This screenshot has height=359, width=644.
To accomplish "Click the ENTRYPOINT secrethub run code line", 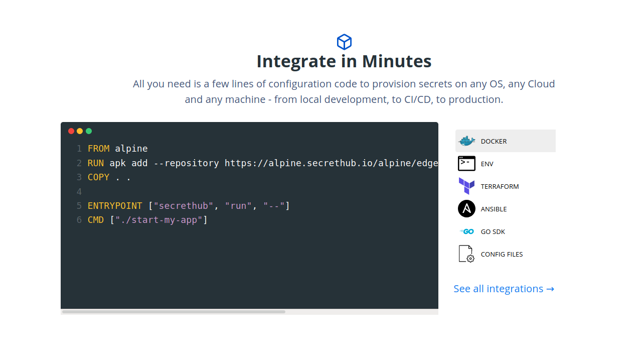I will pos(189,206).
